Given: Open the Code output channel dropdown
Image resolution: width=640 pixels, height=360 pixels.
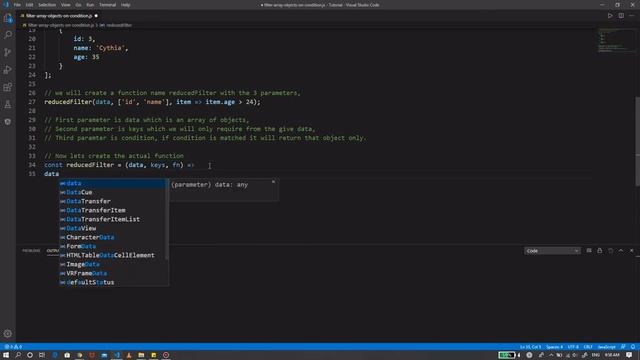Looking at the screenshot, I should coord(552,251).
